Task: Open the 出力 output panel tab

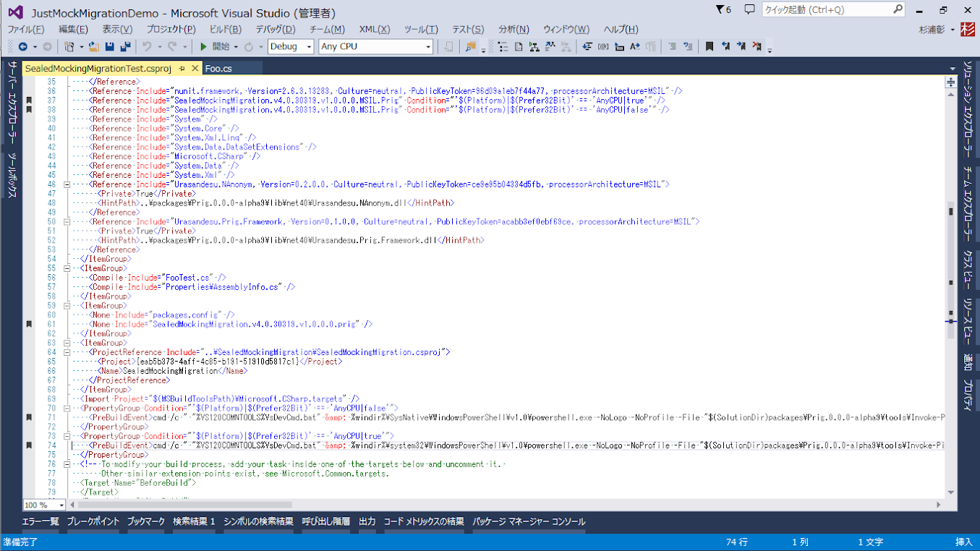Action: click(x=367, y=521)
